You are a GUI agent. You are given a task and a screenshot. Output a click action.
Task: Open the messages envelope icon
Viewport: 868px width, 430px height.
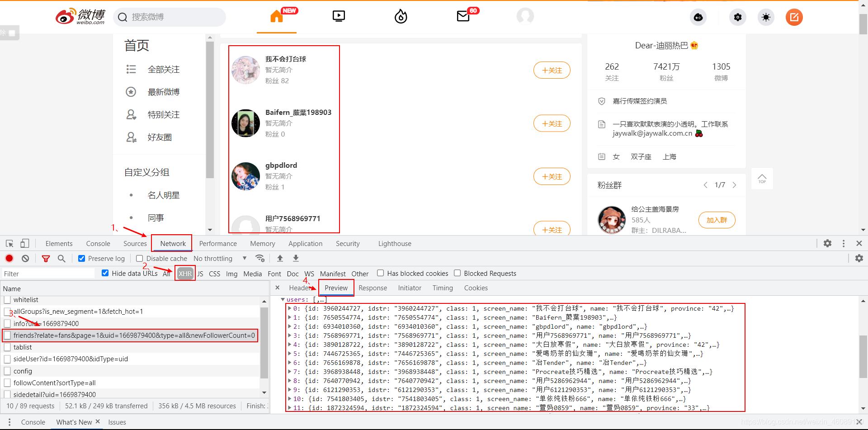point(463,17)
